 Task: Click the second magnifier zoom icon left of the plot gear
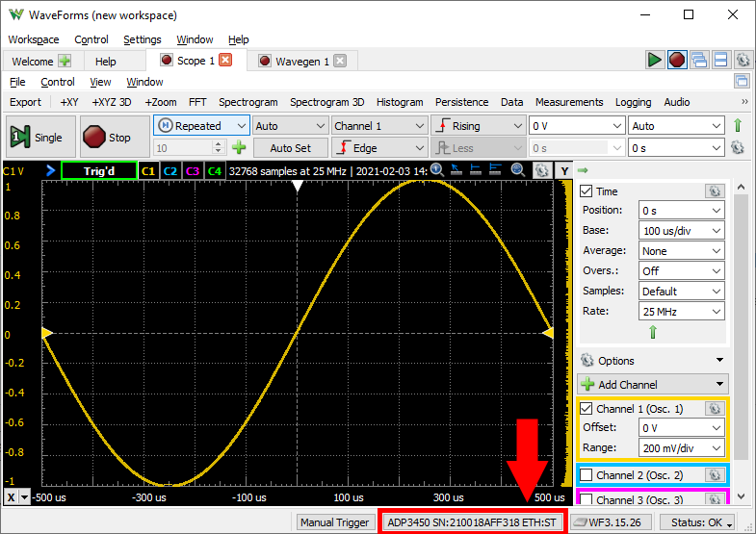tap(518, 169)
